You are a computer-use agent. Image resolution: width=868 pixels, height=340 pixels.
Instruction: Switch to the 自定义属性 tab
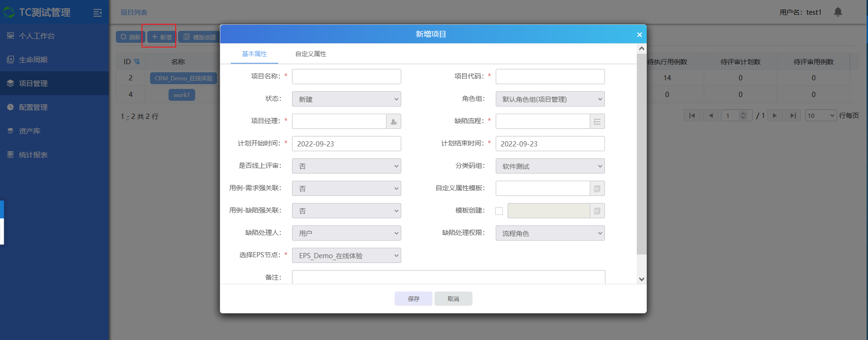coord(311,54)
